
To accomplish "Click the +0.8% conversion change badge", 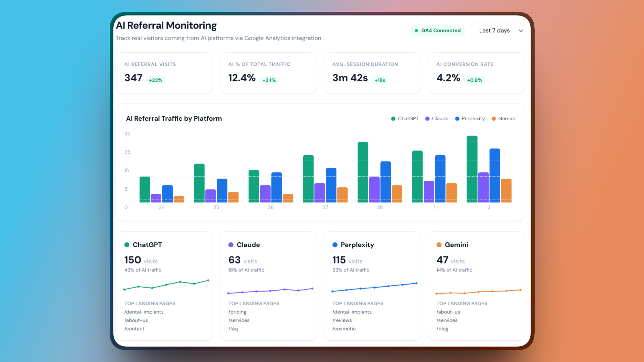I will point(474,80).
